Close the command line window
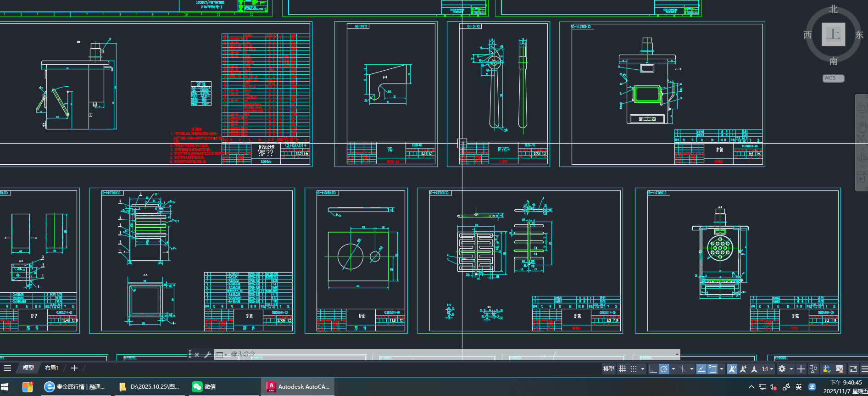The image size is (868, 396). pyautogui.click(x=197, y=355)
